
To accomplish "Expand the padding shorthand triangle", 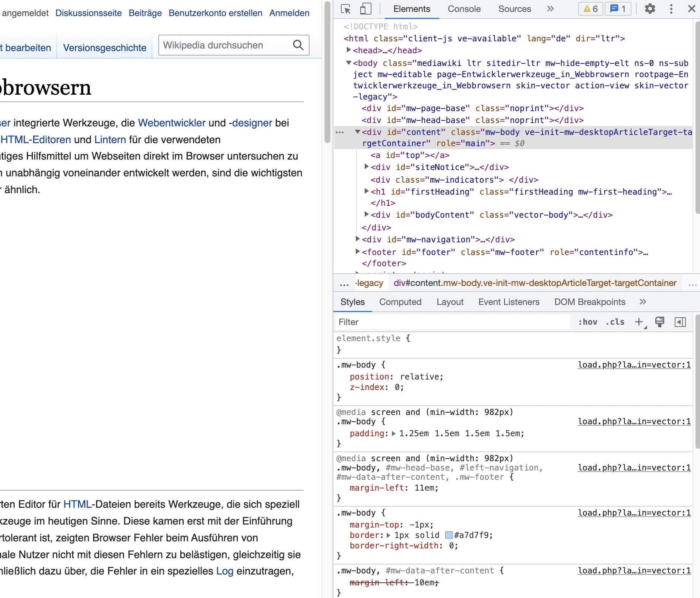I will [393, 433].
